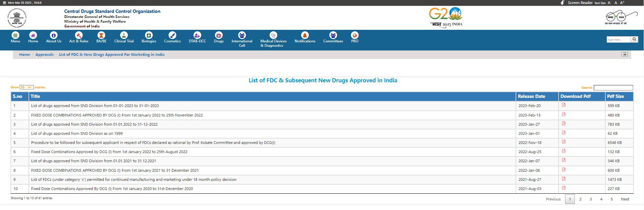Increase text size with A+ button

(x=622, y=3)
